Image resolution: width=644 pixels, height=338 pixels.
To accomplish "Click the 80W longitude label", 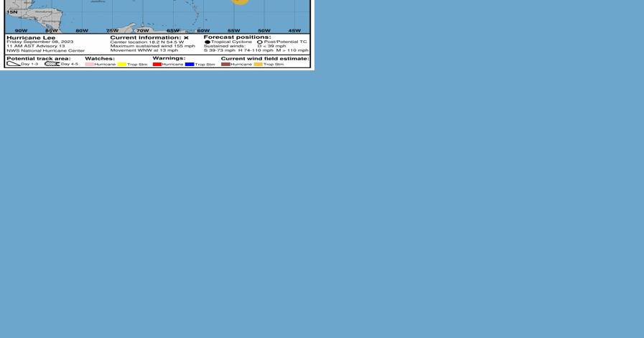I will (x=82, y=31).
